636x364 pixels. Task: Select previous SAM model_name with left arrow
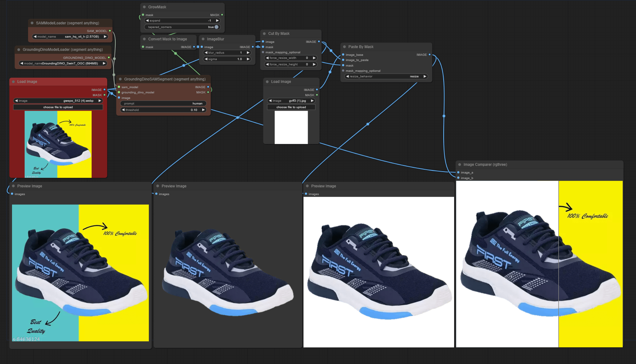pyautogui.click(x=35, y=37)
